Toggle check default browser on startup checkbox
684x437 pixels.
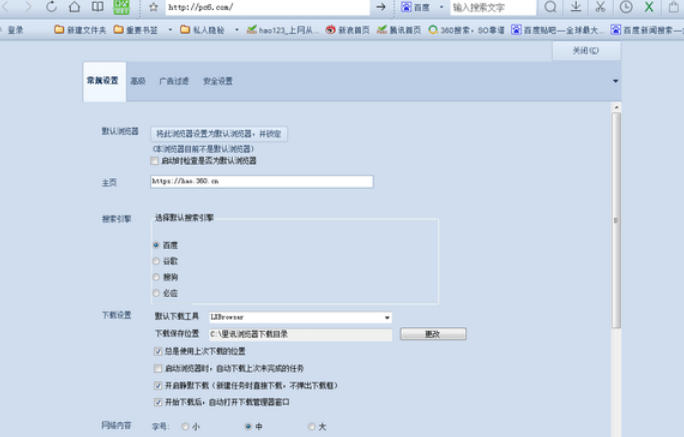(x=154, y=161)
